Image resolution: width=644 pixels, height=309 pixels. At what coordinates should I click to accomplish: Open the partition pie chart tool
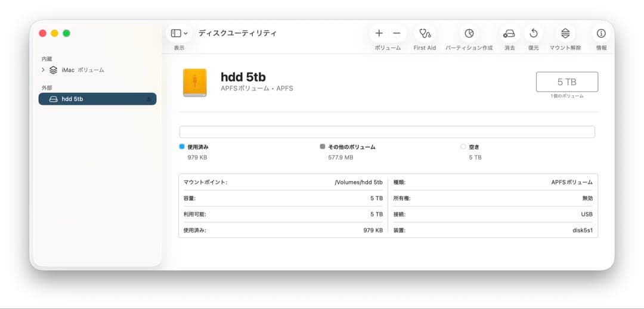[x=469, y=33]
